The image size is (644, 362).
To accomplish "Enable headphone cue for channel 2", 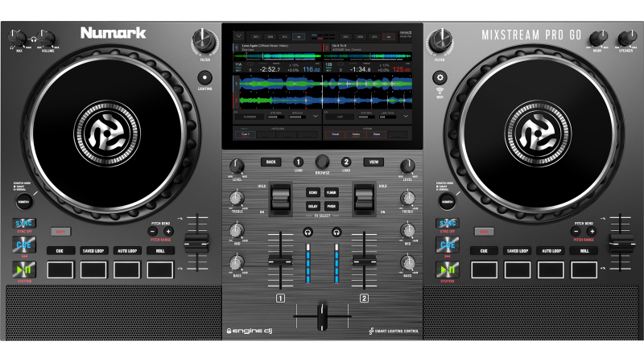I will (336, 232).
